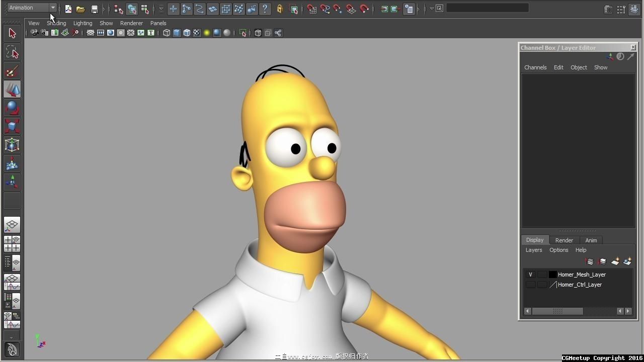The image size is (644, 362).
Task: Toggle make live magnet
Action: point(364,9)
